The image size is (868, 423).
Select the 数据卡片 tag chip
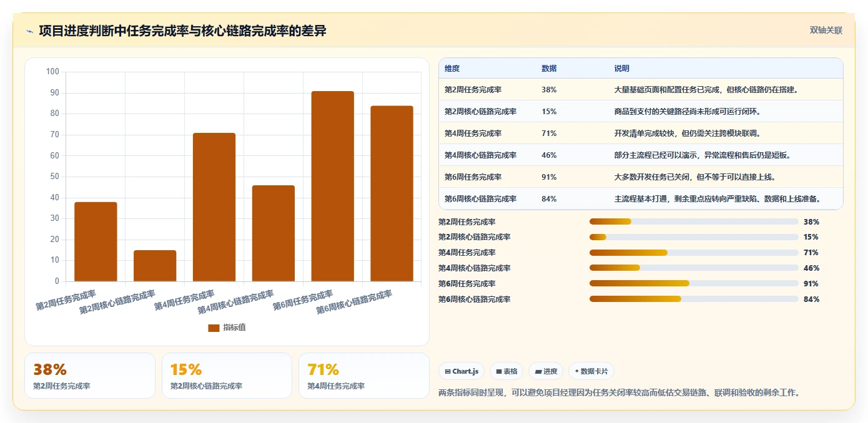point(591,371)
